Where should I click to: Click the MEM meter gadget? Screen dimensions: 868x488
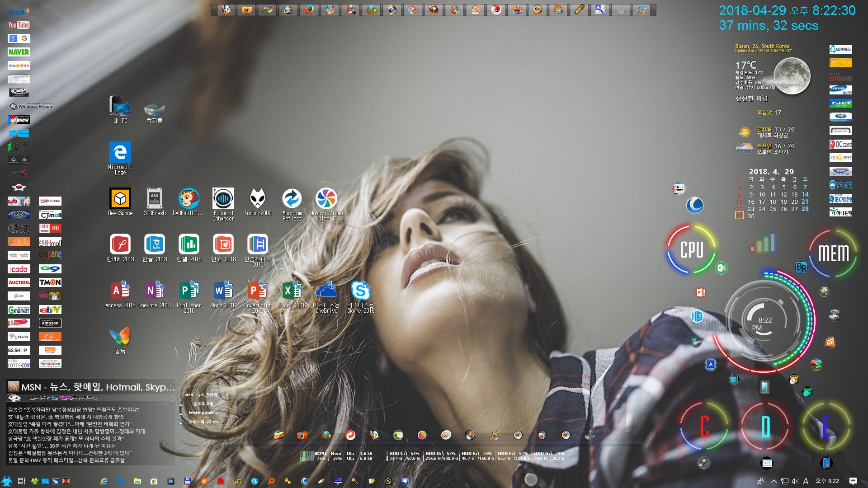coord(833,253)
